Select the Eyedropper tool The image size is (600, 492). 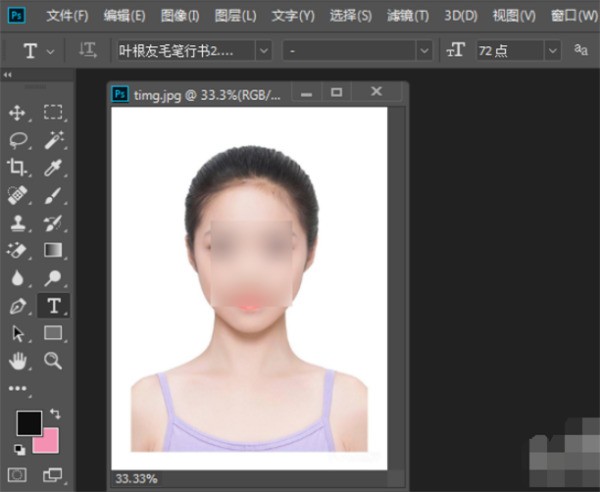coord(53,167)
